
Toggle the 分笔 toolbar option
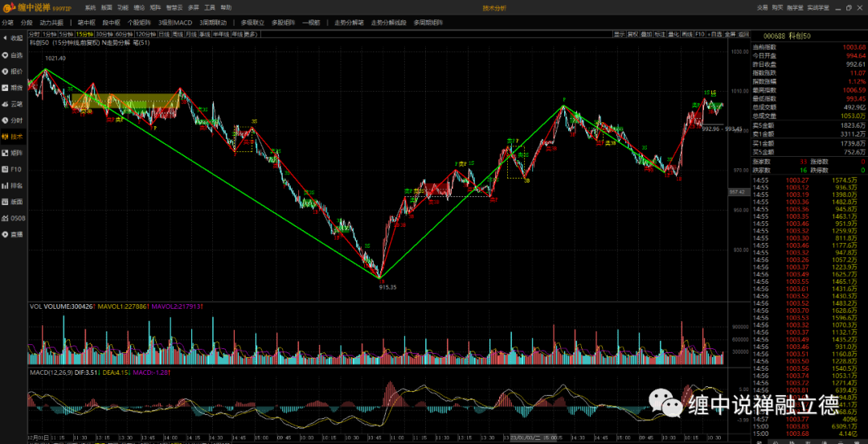[8, 23]
